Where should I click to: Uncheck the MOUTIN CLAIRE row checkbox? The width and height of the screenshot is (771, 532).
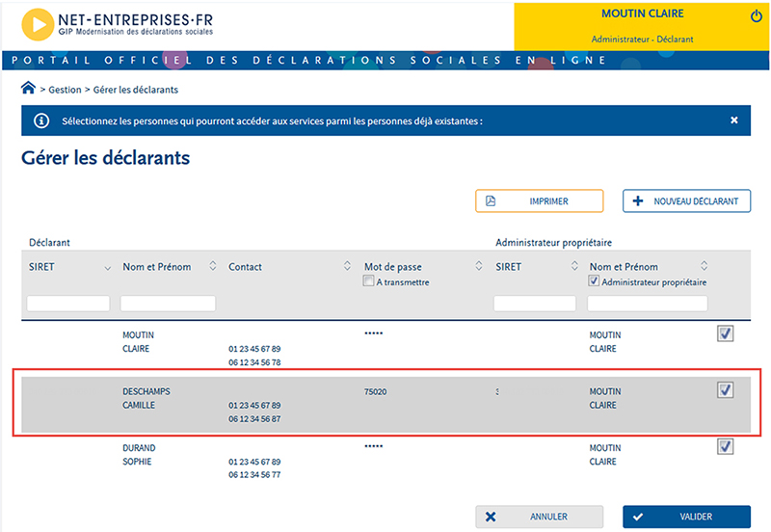[x=726, y=333]
